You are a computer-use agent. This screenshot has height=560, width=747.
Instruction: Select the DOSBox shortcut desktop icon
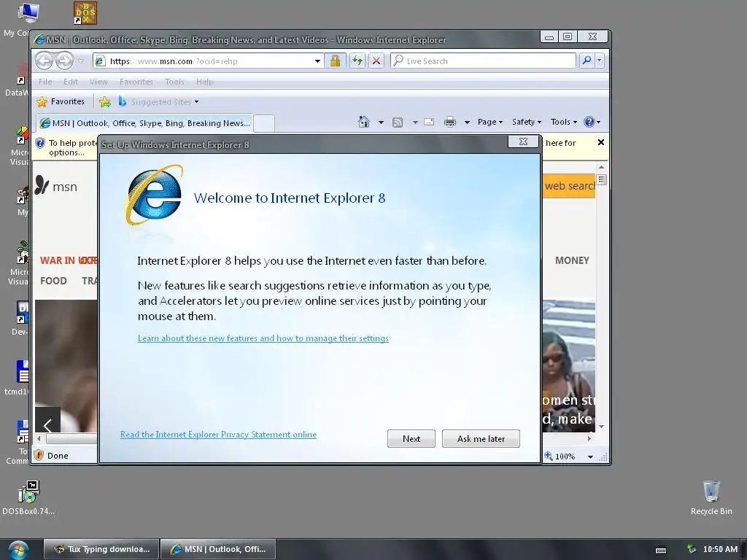85,13
